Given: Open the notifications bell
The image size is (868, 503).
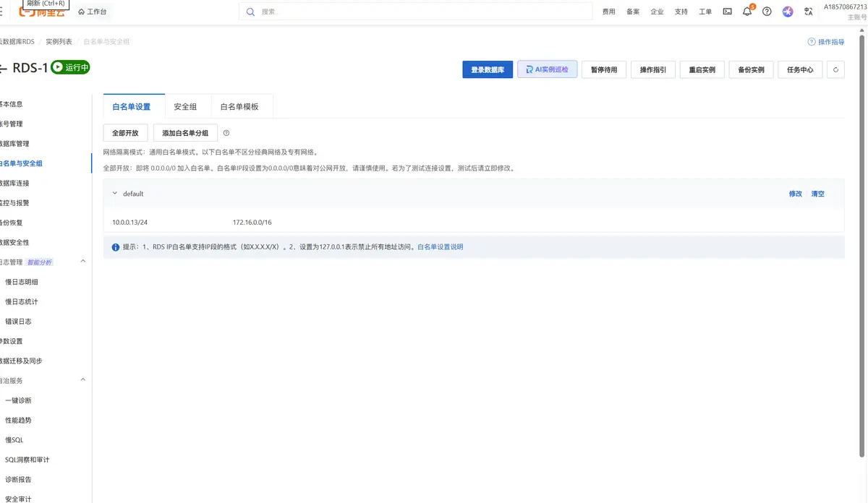Looking at the screenshot, I should [x=747, y=12].
